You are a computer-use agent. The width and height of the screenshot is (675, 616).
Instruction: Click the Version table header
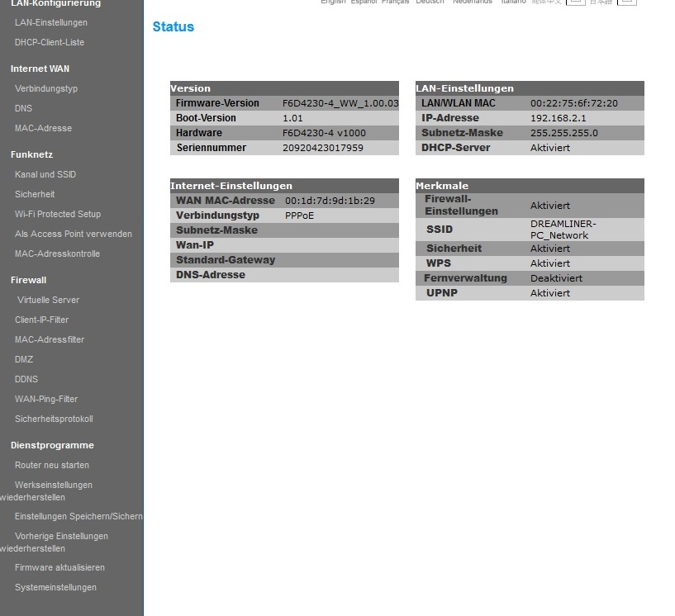(284, 88)
